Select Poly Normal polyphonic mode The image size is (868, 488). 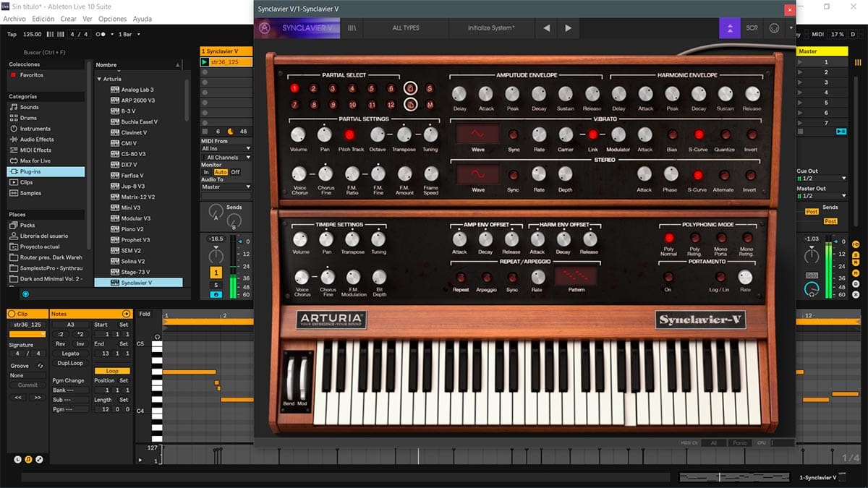[669, 238]
